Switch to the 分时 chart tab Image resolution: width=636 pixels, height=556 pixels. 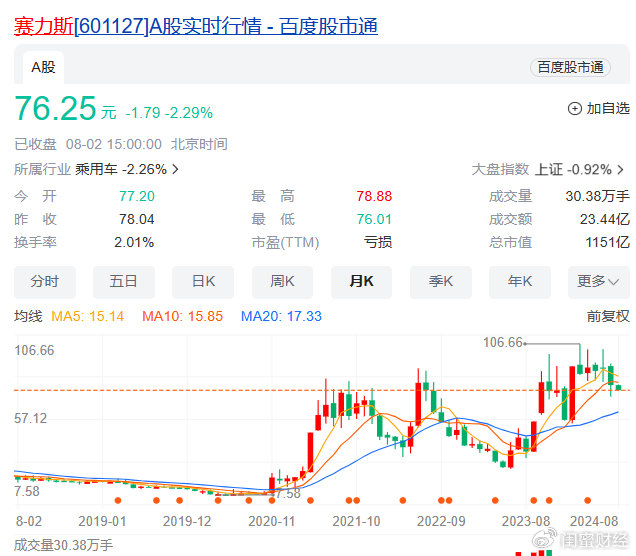45,281
